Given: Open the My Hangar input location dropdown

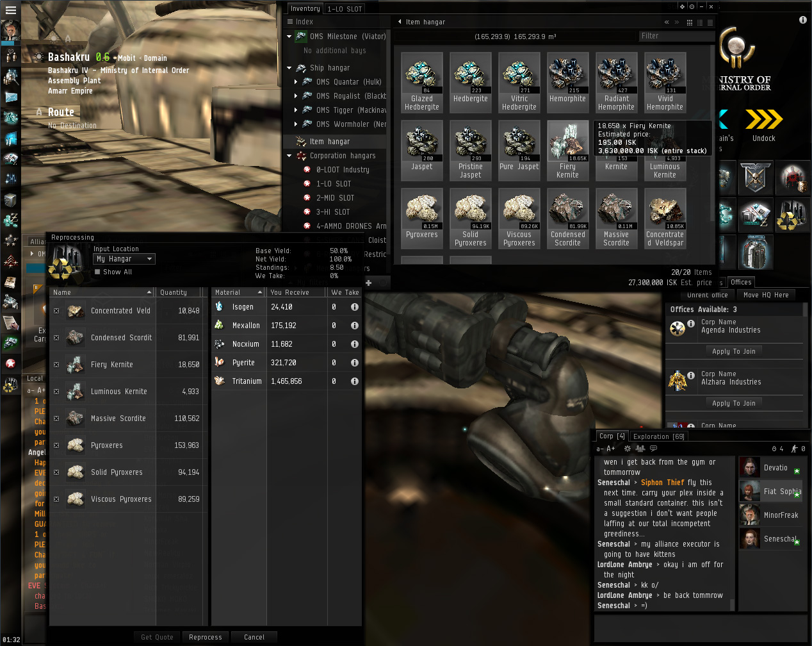Looking at the screenshot, I should pyautogui.click(x=124, y=259).
